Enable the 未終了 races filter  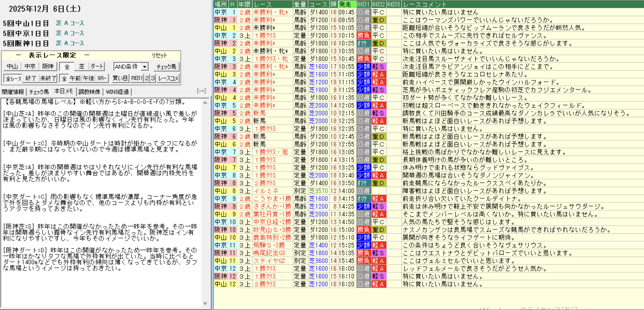point(48,78)
